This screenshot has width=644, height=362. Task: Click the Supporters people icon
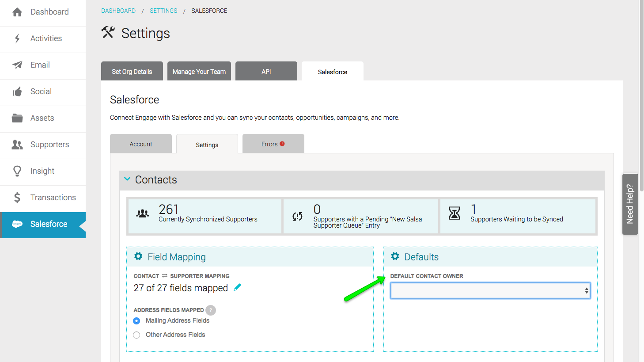tap(17, 145)
